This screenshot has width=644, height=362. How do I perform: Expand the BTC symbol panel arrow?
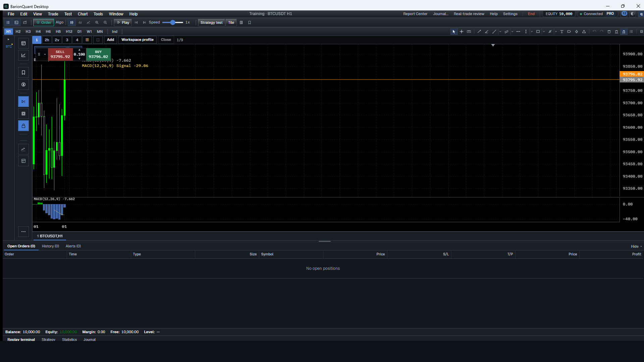pos(8,40)
